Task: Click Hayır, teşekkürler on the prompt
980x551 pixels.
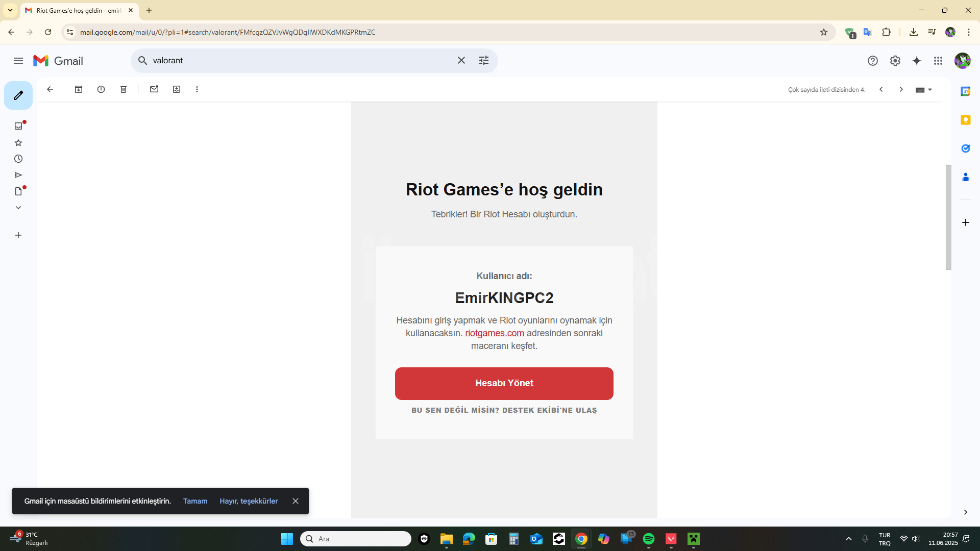Action: pyautogui.click(x=249, y=501)
